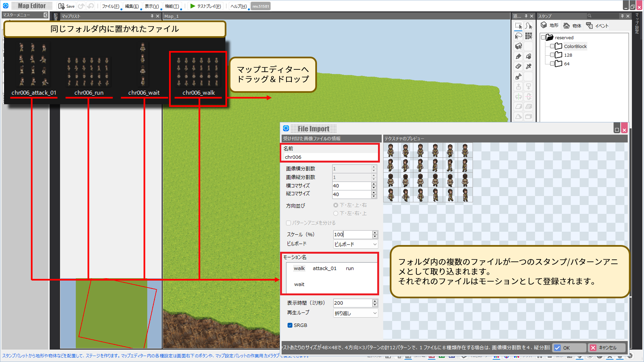Switch to the 物体 stamp tab
This screenshot has width=644, height=362.
[x=573, y=26]
